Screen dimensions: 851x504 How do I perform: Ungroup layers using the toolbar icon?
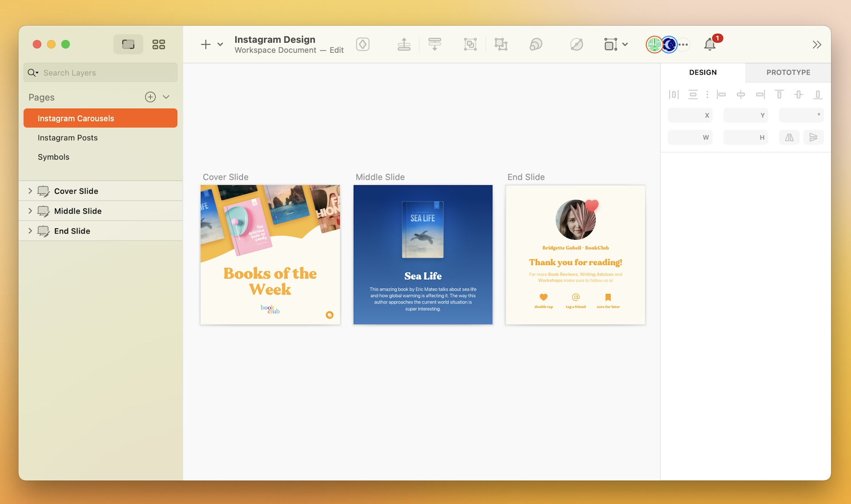click(x=501, y=44)
